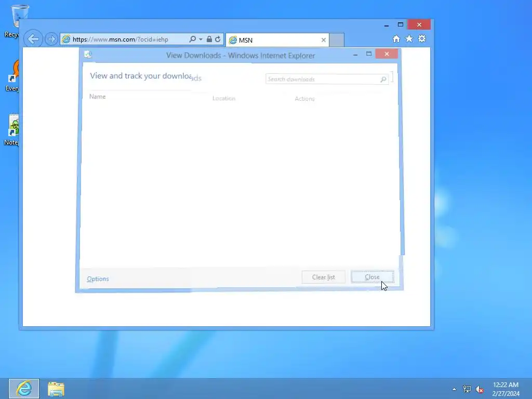Open the network tray icon

click(x=467, y=389)
